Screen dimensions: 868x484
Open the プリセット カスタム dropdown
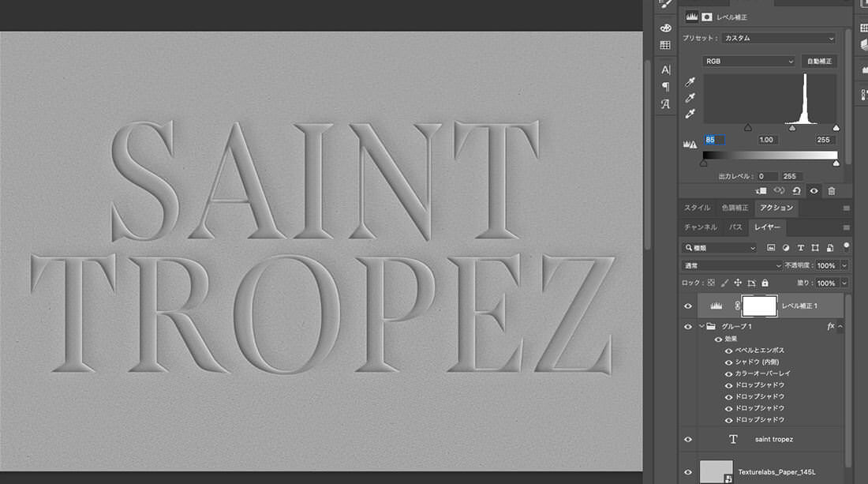tap(778, 38)
